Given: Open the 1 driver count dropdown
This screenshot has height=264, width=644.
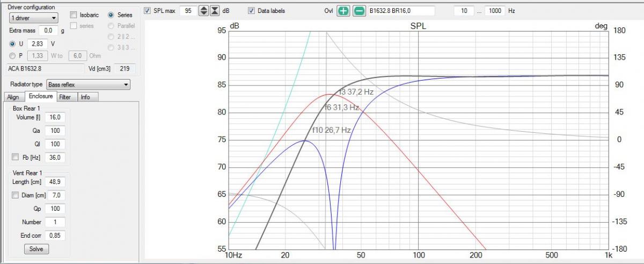Looking at the screenshot, I should [33, 18].
